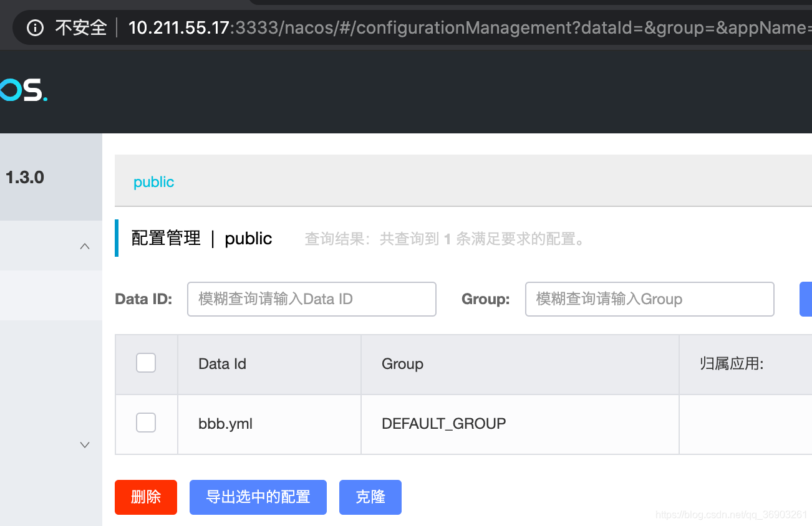This screenshot has height=526, width=812.
Task: Click the 1.3.0 version label in sidebar
Action: pyautogui.click(x=25, y=178)
